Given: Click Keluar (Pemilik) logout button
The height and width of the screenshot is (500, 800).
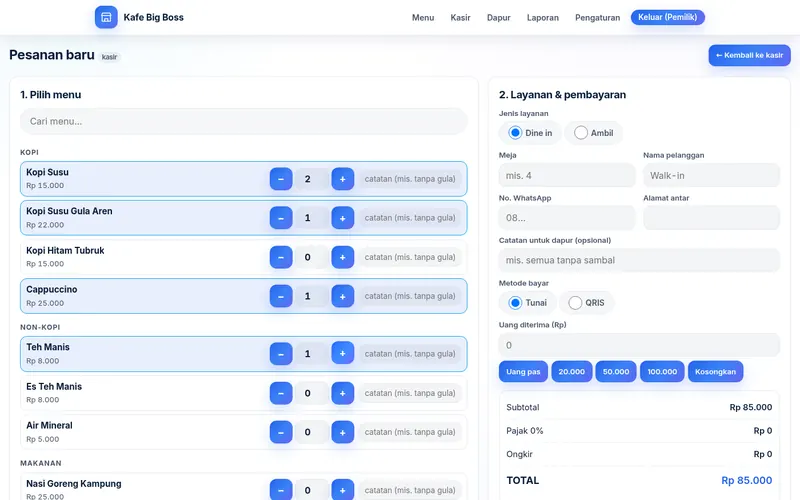Looking at the screenshot, I should coord(667,17).
